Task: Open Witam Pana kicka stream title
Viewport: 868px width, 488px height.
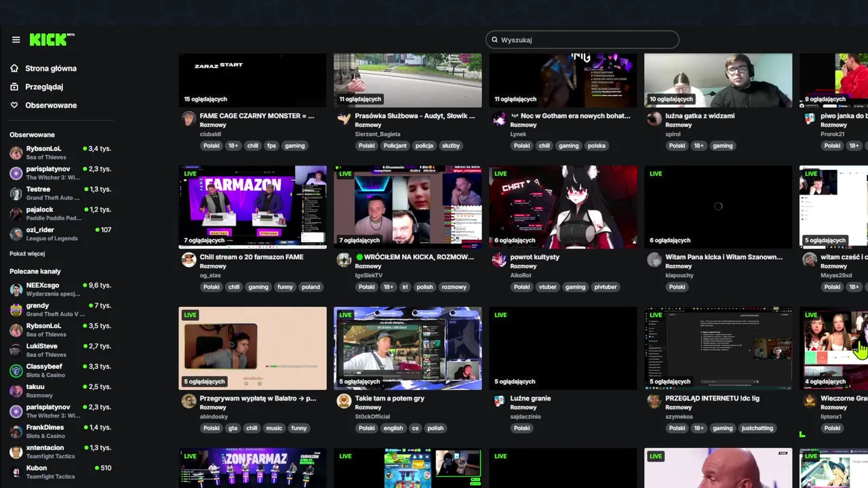Action: (x=724, y=257)
